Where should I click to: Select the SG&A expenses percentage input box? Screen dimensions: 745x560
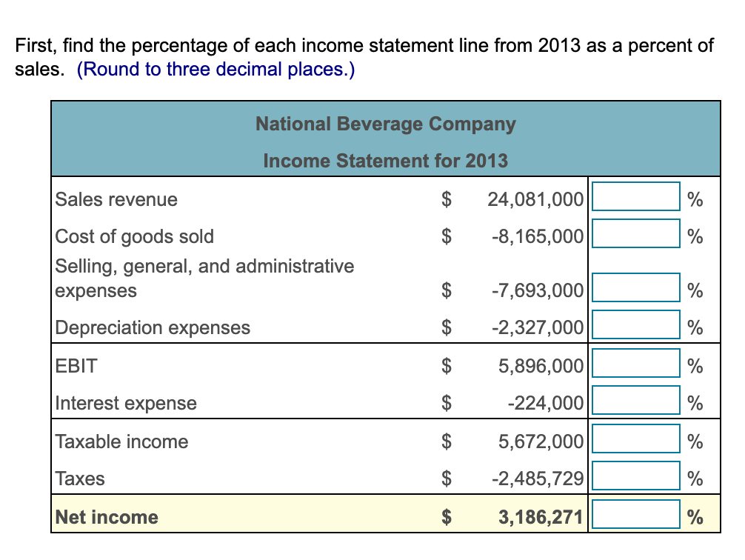635,289
